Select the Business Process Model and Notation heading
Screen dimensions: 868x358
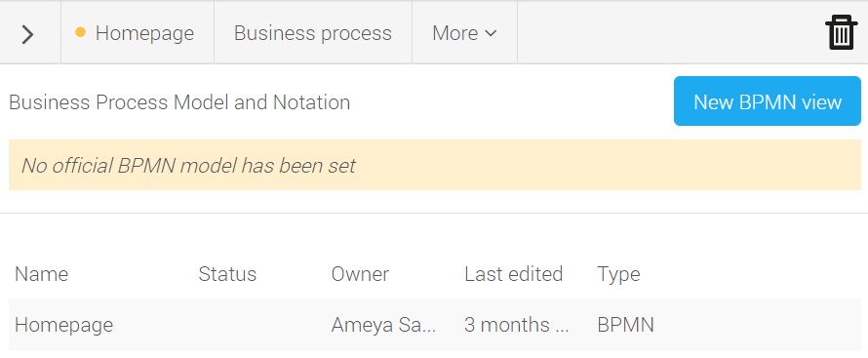click(179, 102)
